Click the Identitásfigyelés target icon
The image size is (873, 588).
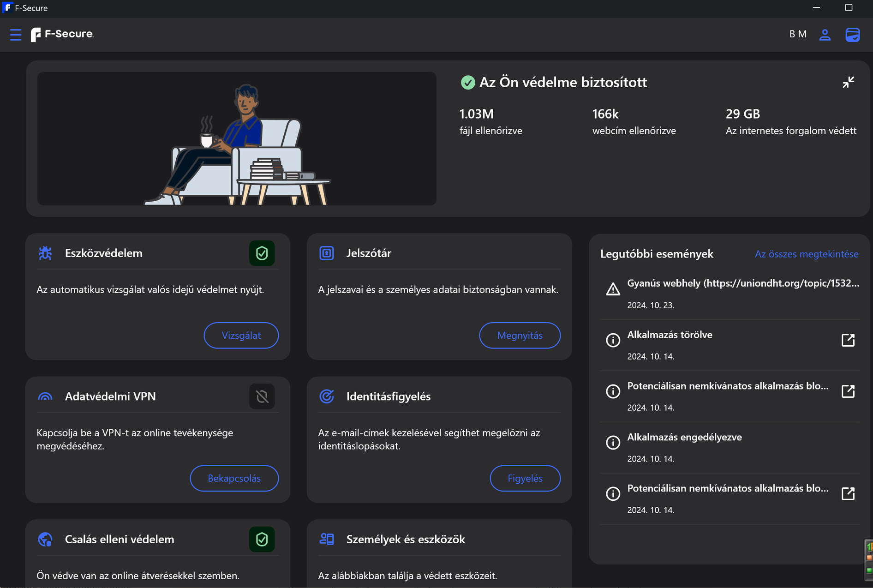tap(327, 396)
